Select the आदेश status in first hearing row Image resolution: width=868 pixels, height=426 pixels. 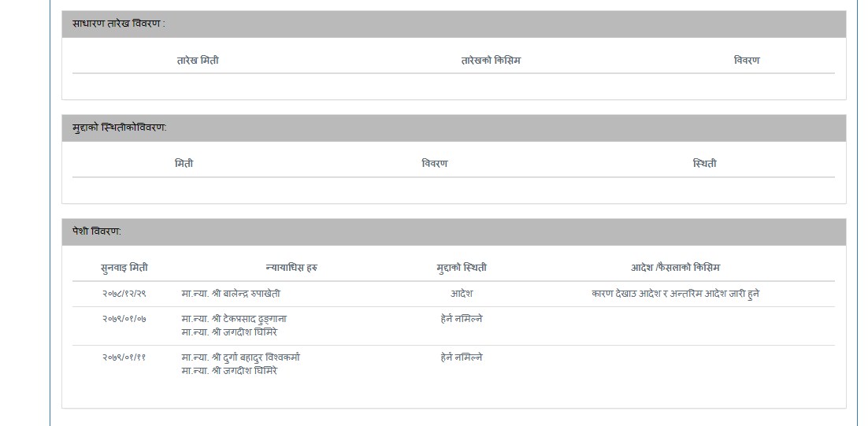click(x=462, y=294)
